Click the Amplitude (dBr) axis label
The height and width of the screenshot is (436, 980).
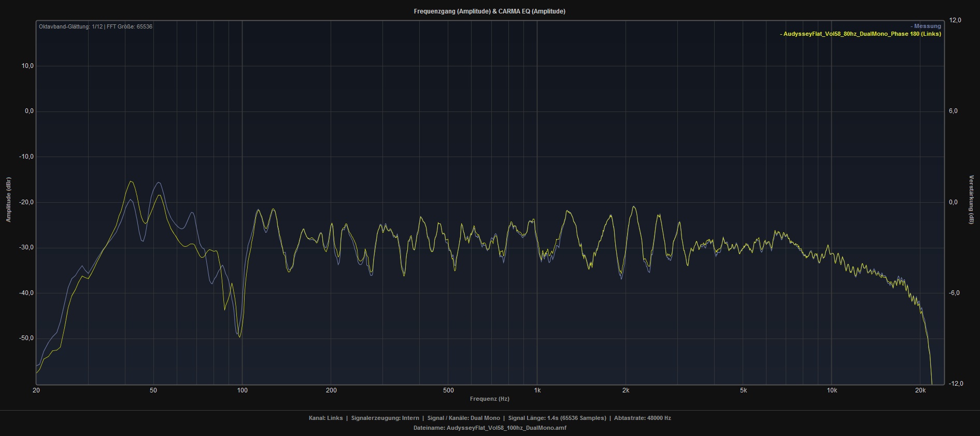pos(8,200)
